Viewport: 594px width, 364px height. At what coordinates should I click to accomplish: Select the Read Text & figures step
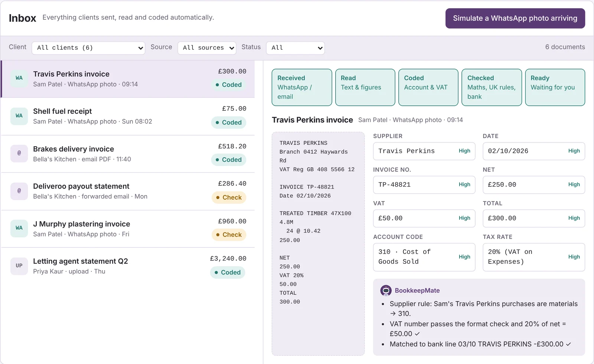(365, 87)
